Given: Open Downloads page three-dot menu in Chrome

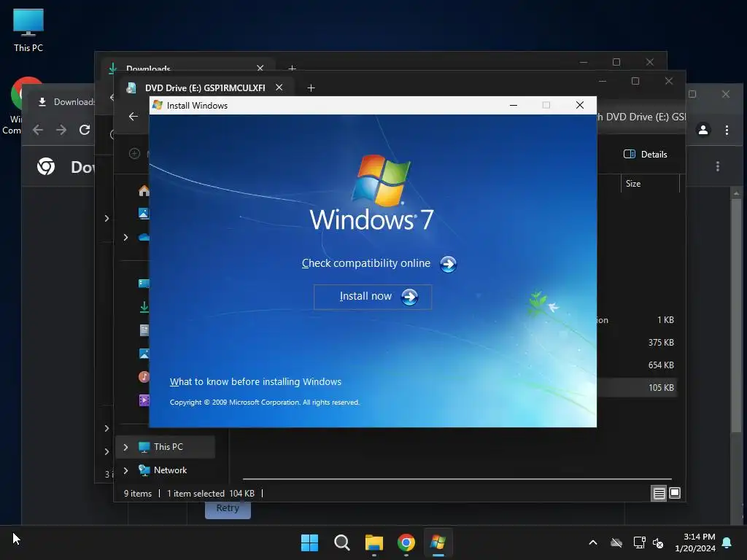Looking at the screenshot, I should tap(718, 167).
